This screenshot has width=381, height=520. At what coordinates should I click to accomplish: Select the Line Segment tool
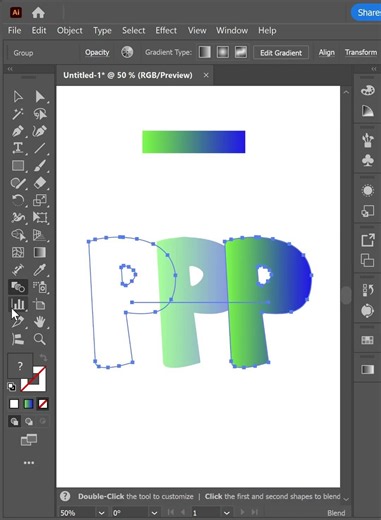tap(40, 148)
